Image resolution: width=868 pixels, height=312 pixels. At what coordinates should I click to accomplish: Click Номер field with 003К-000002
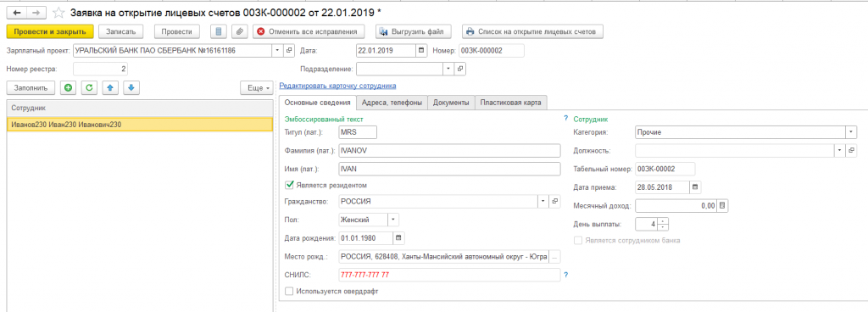click(x=491, y=50)
